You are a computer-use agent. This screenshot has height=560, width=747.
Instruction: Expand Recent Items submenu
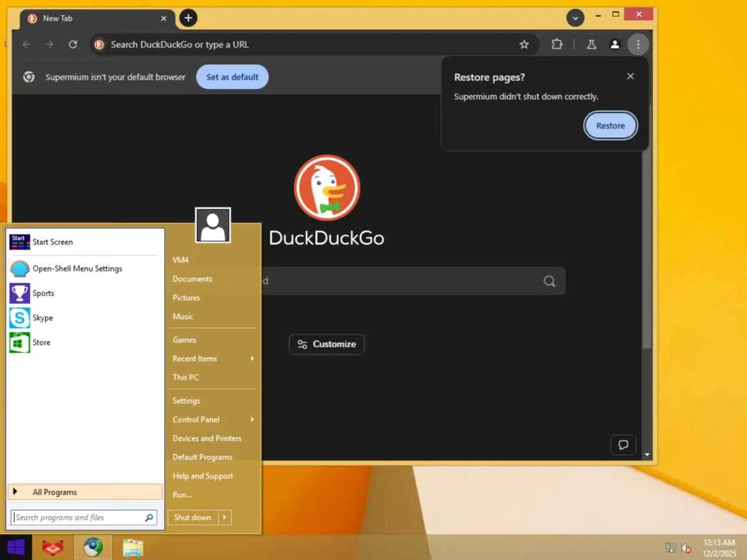click(x=213, y=358)
